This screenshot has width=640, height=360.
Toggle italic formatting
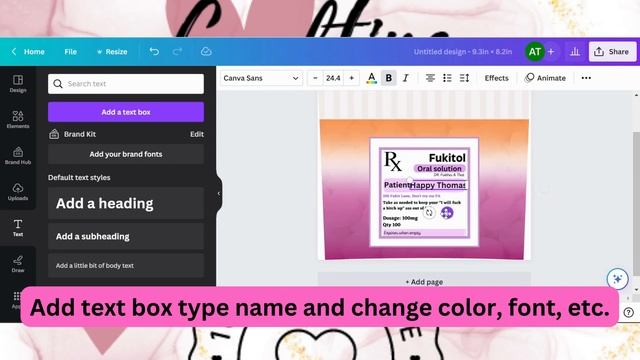point(405,78)
